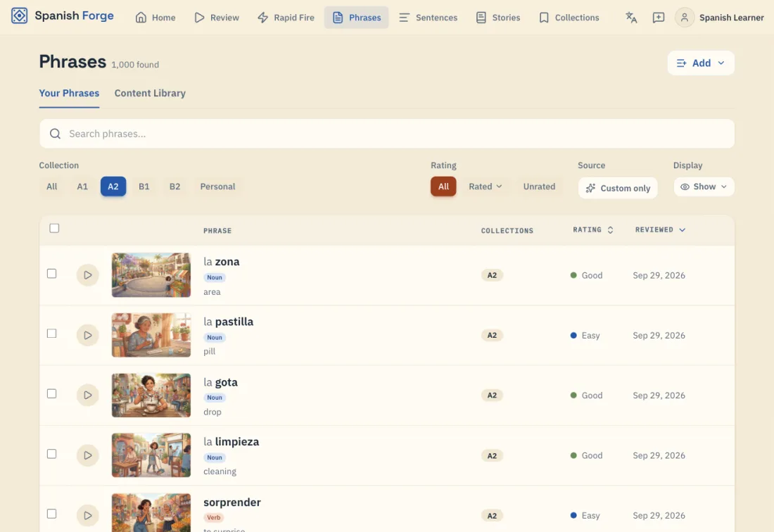Screen dimensions: 774x532
Task: Open the Phrases nav item
Action: (357, 18)
